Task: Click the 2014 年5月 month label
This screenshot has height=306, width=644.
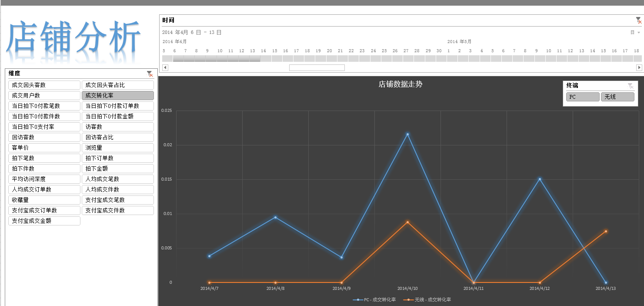Action: [459, 42]
